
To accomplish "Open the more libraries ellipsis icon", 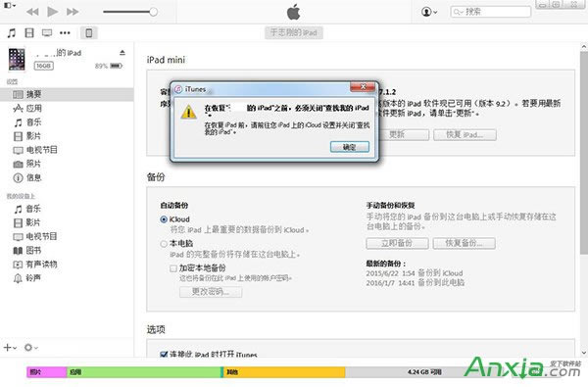I will coord(65,33).
